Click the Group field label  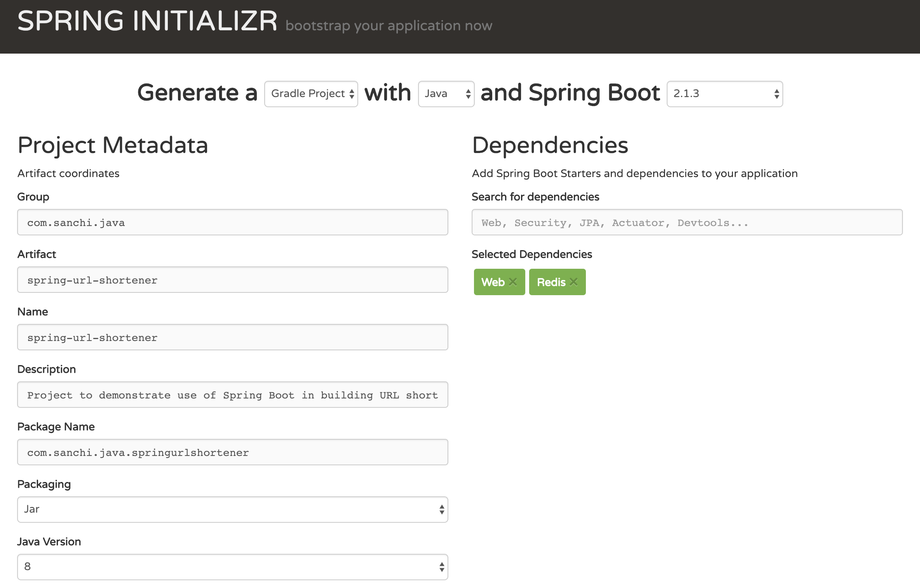tap(33, 197)
